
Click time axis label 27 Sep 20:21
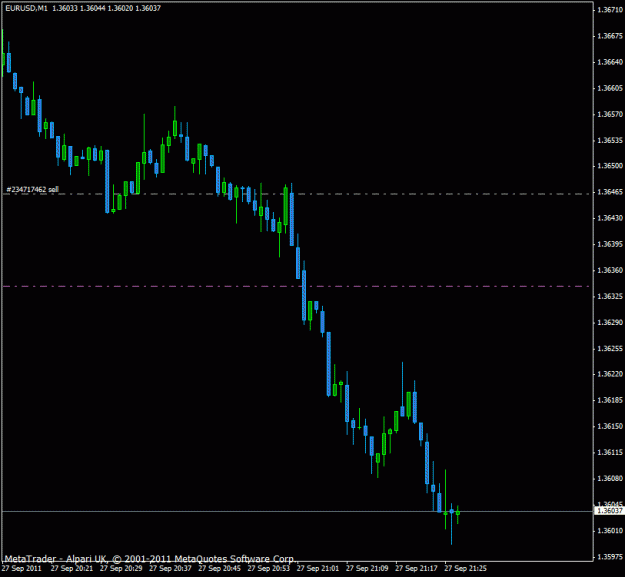(72, 568)
